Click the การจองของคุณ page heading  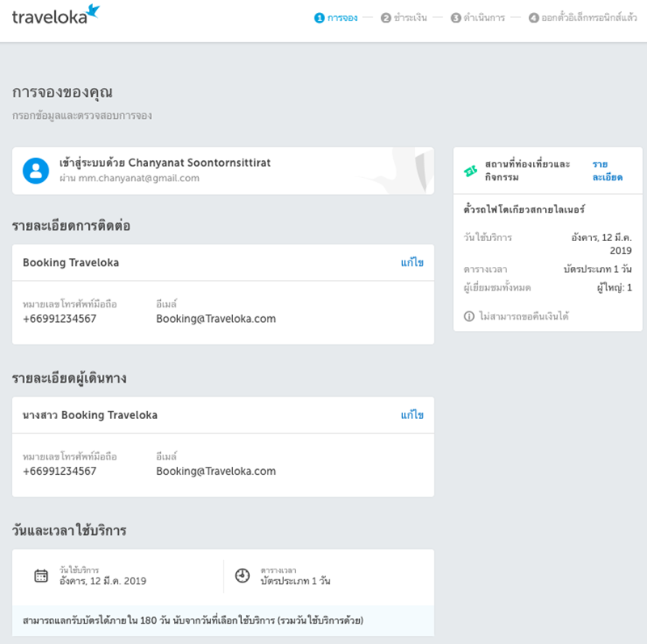point(62,92)
